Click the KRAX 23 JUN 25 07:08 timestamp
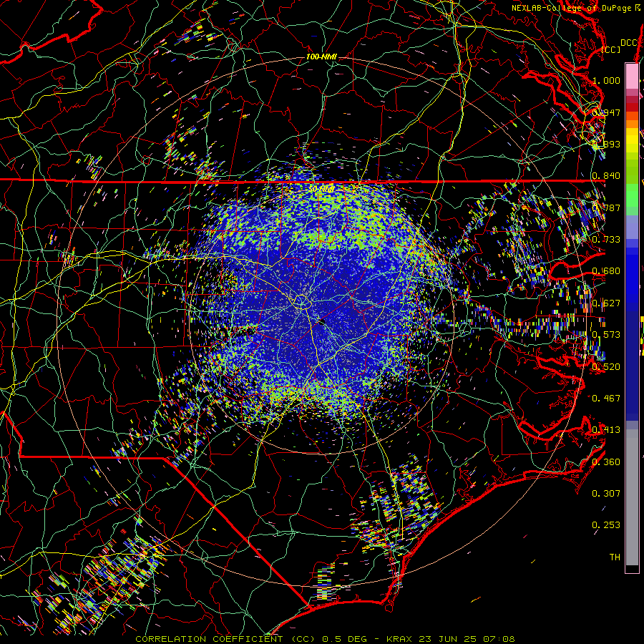The width and height of the screenshot is (644, 644). point(451,639)
